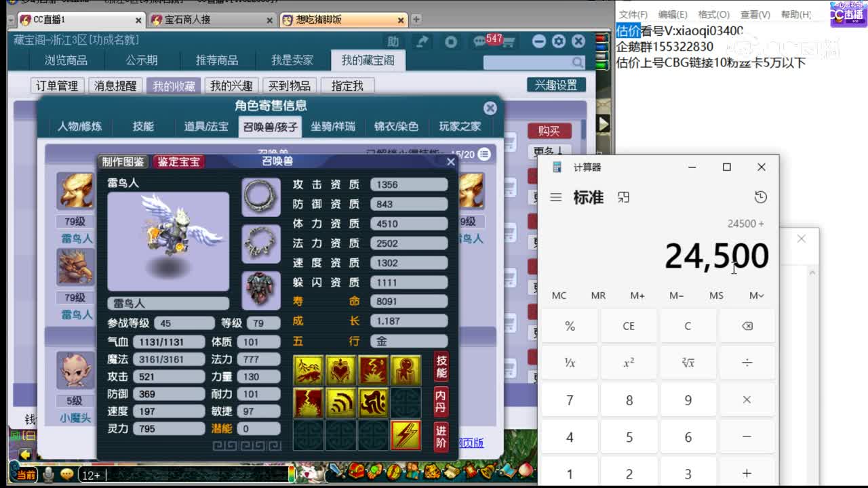Click 消息提醒 sub-tab

pyautogui.click(x=115, y=86)
